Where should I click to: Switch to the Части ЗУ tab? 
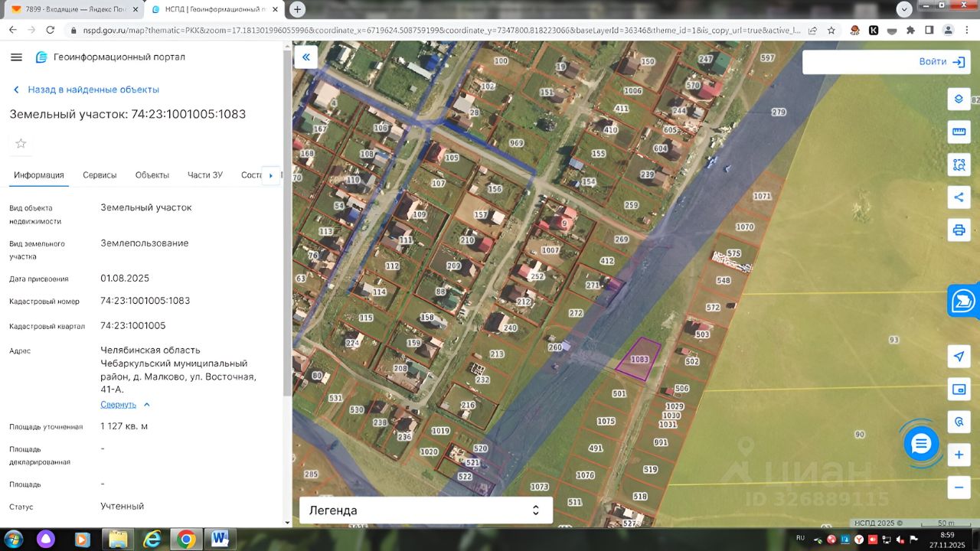click(x=205, y=175)
